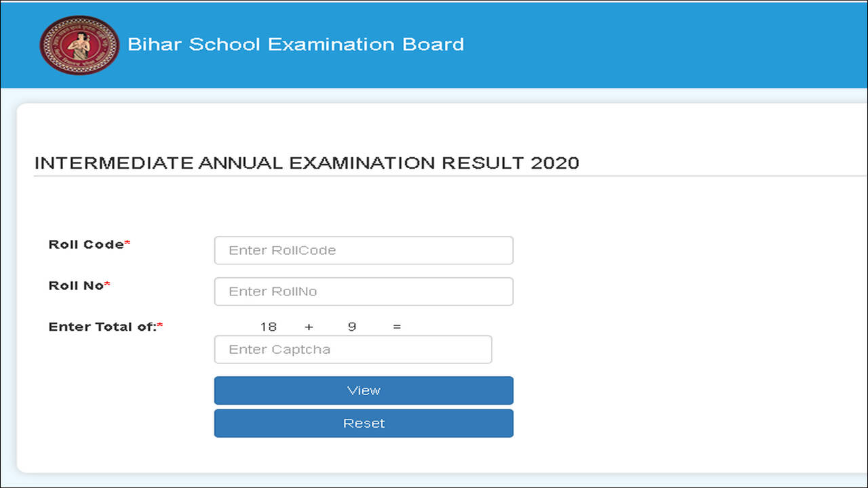This screenshot has height=488, width=868.
Task: Click the equals sign in the captcha
Action: [x=397, y=327]
